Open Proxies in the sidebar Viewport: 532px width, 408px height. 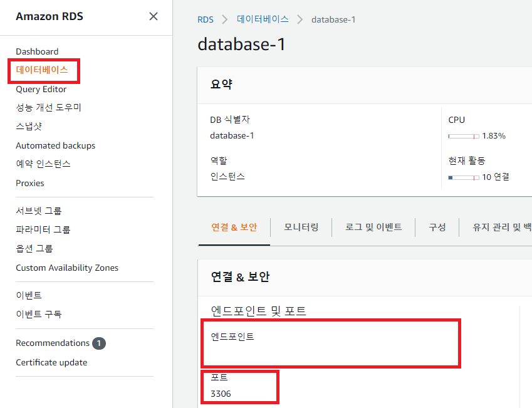(30, 183)
